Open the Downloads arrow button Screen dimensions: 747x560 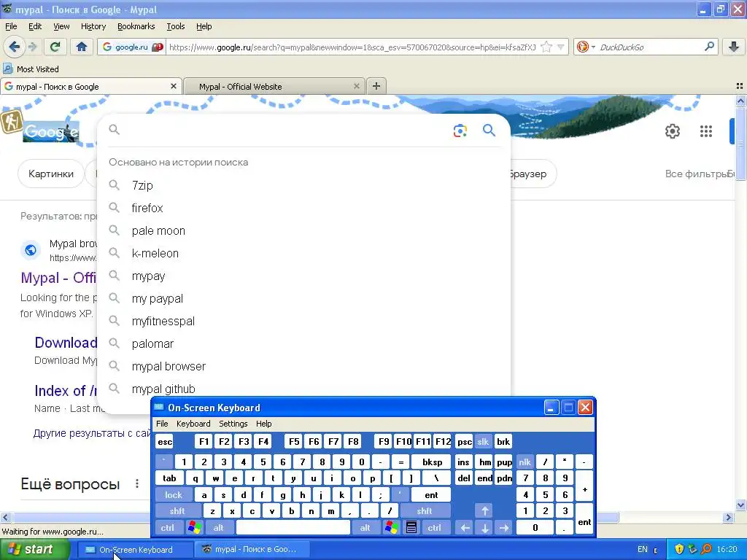pyautogui.click(x=734, y=47)
